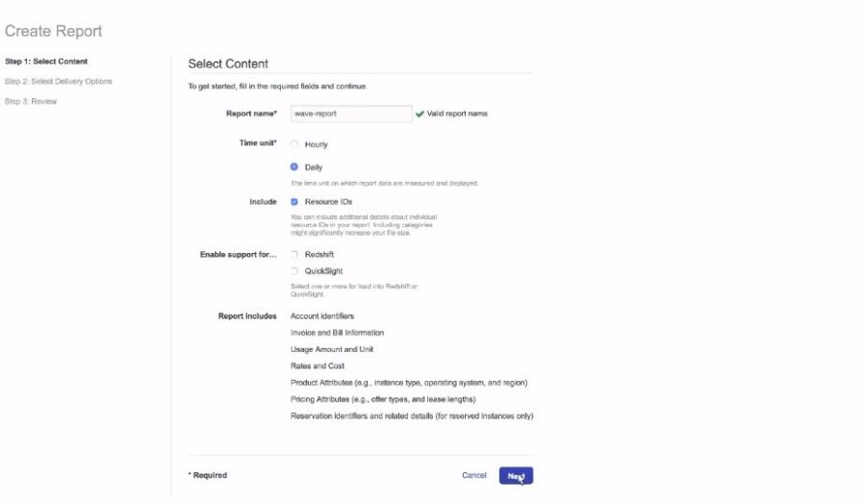Click the Daily label text
The width and height of the screenshot is (866, 504).
coord(313,167)
